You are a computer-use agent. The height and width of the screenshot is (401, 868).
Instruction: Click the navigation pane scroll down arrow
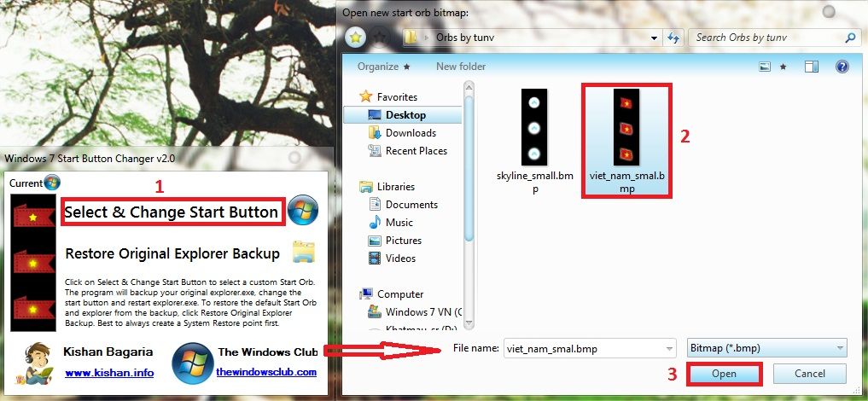pos(469,323)
